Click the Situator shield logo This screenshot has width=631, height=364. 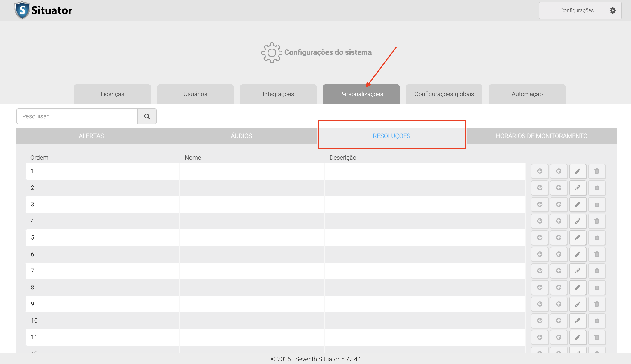point(22,10)
